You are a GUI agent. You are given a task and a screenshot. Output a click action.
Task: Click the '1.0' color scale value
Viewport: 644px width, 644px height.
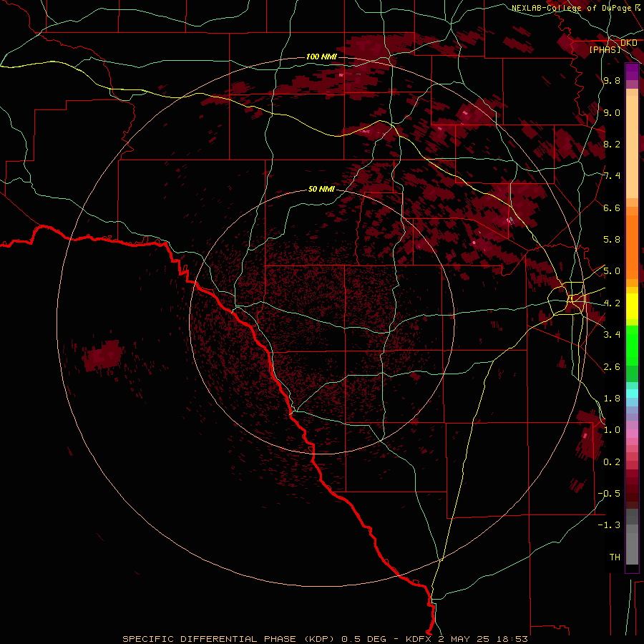[612, 430]
